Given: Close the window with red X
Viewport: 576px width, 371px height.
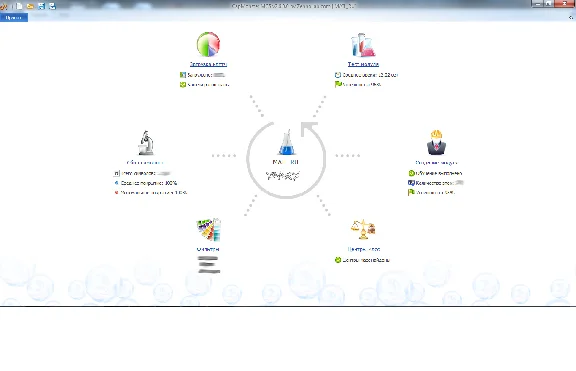Looking at the screenshot, I should [x=565, y=4].
